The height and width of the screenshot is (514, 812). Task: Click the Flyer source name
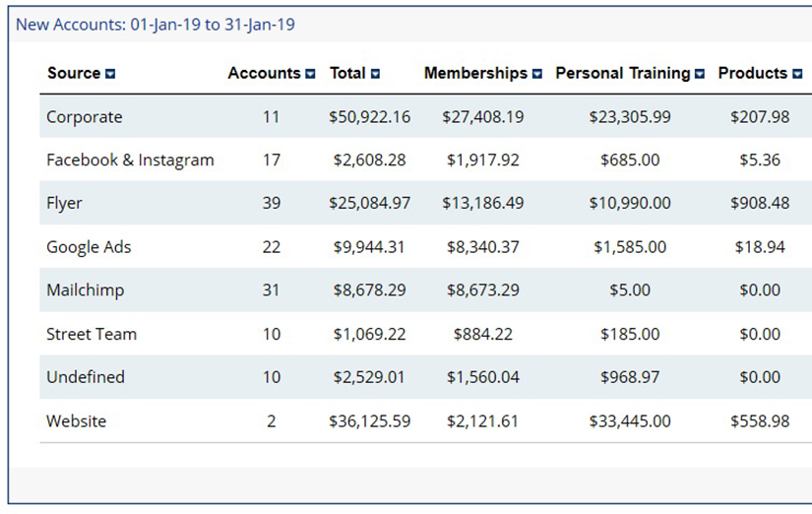click(64, 203)
